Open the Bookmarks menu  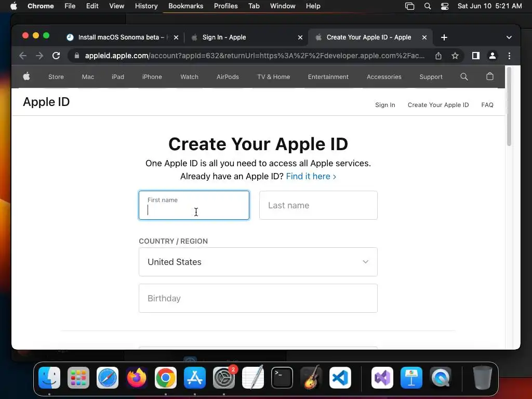185,6
